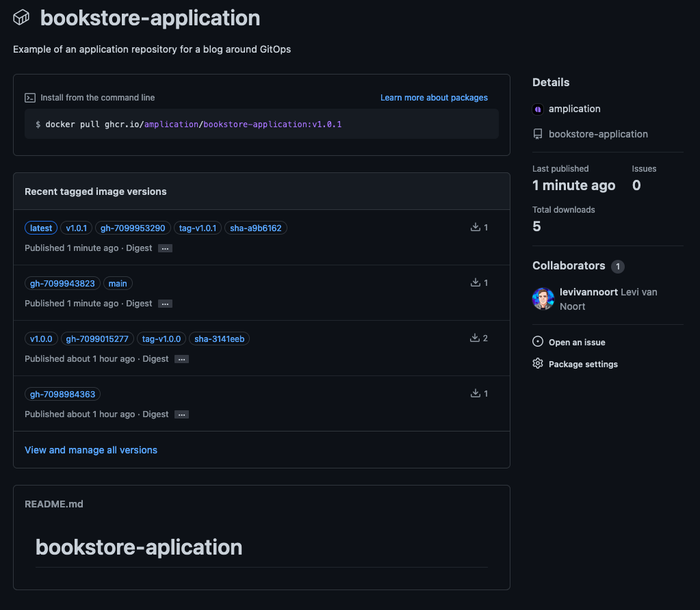Click the repository description about GitOps
The width and height of the screenshot is (700, 610).
[x=152, y=49]
